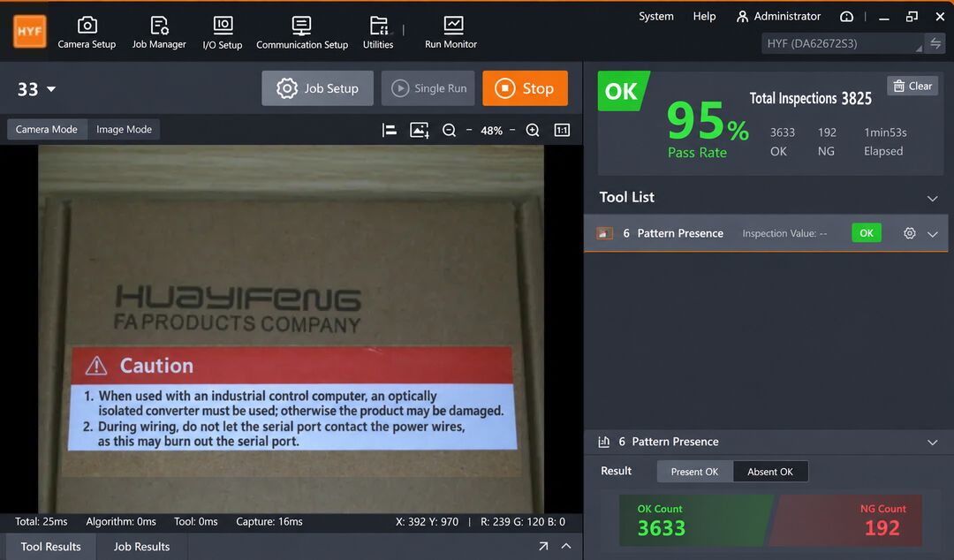The height and width of the screenshot is (560, 954).
Task: Click the green OK badge on Pattern Presence
Action: (867, 233)
